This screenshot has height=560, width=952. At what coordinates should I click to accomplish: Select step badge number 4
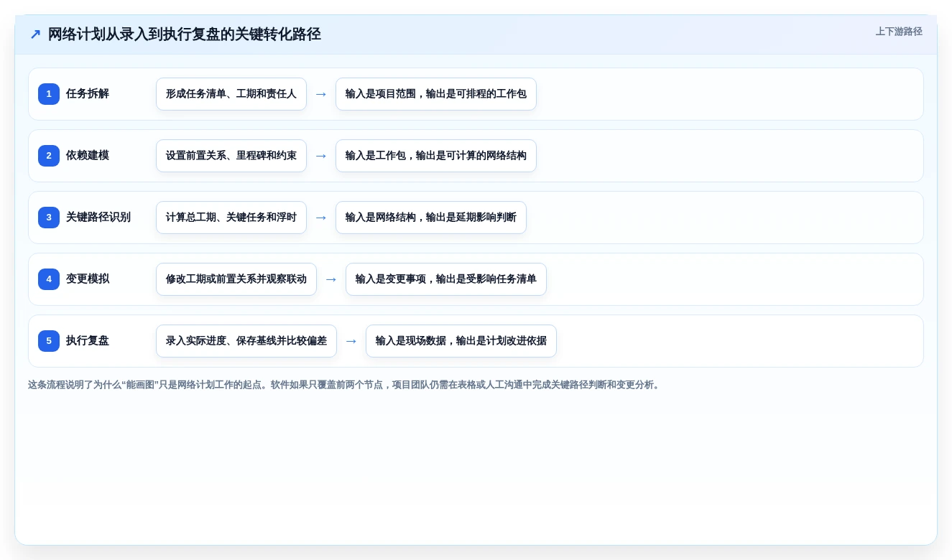coord(49,279)
